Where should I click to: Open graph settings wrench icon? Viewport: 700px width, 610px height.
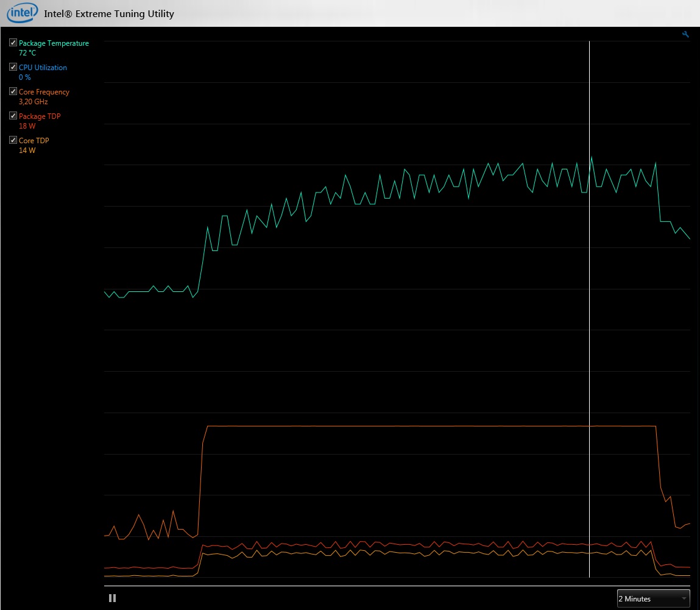[685, 34]
